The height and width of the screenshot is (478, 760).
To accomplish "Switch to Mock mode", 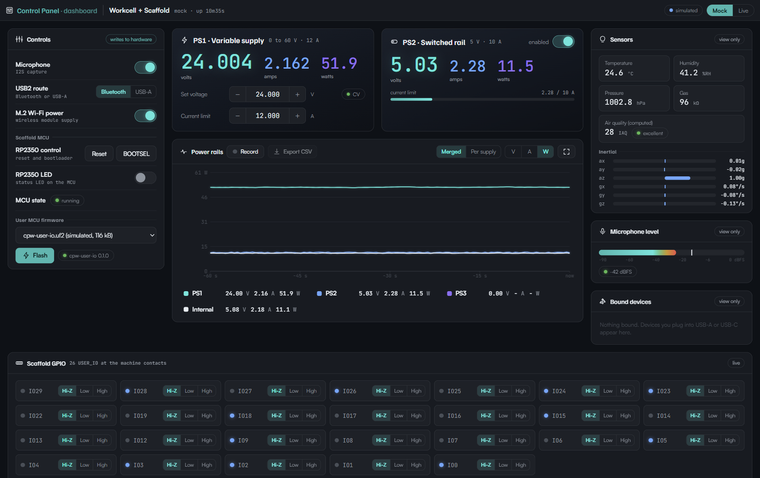I will coord(719,10).
